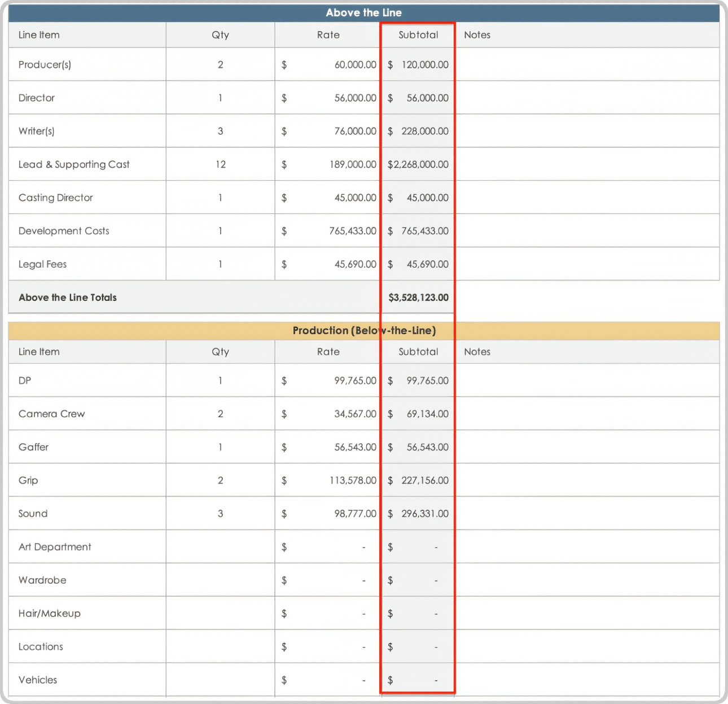Select the empty Art Department Qty cell

pyautogui.click(x=220, y=547)
